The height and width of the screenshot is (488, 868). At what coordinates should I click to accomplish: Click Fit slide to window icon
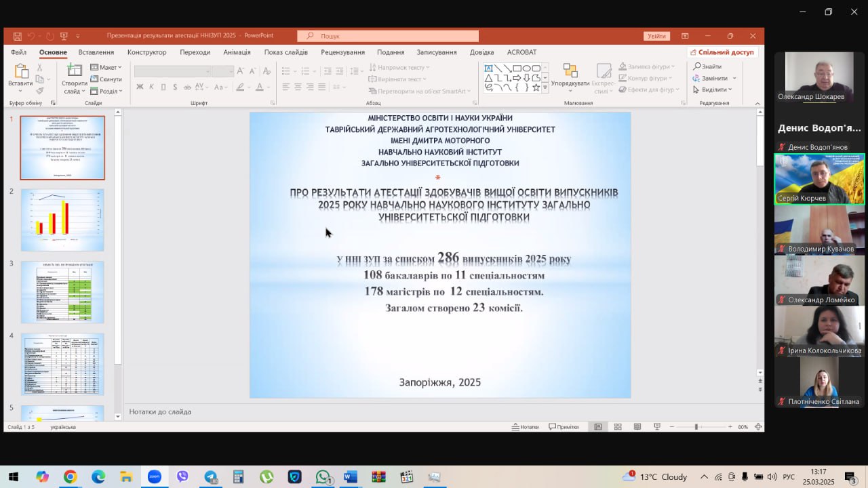[758, 426]
